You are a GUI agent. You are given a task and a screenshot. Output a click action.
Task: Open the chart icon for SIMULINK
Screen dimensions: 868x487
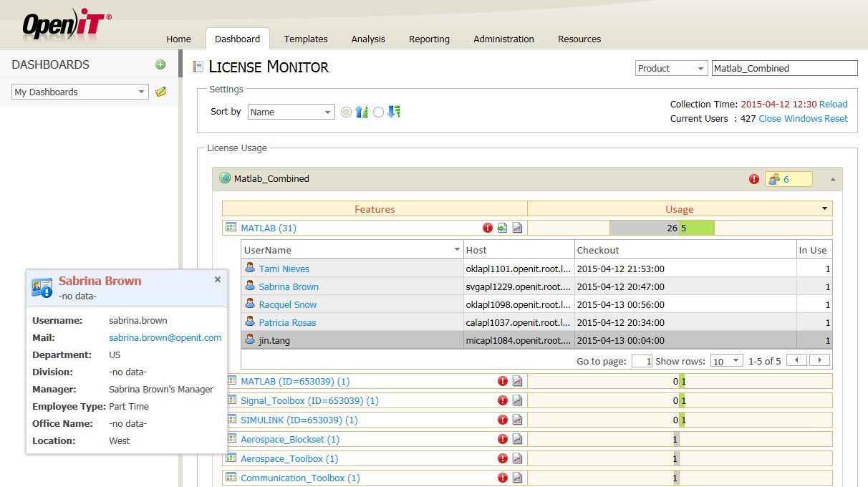click(518, 420)
